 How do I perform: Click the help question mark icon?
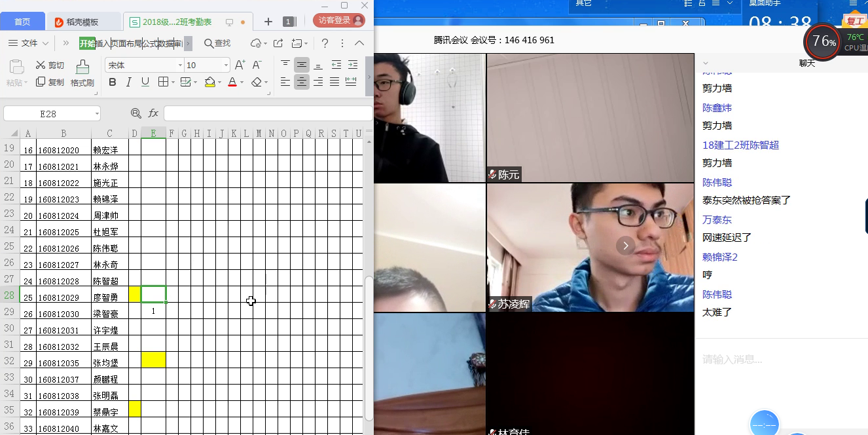pos(325,43)
